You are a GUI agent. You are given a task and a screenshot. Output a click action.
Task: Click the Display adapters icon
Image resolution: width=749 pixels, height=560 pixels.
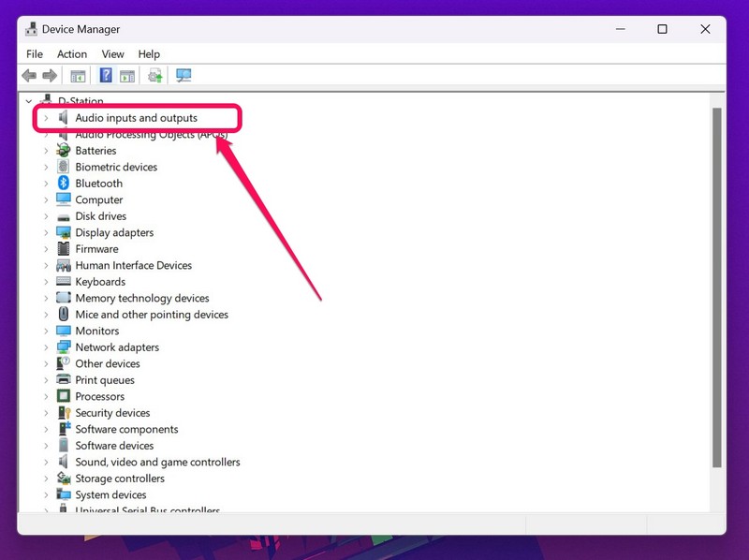pos(64,232)
